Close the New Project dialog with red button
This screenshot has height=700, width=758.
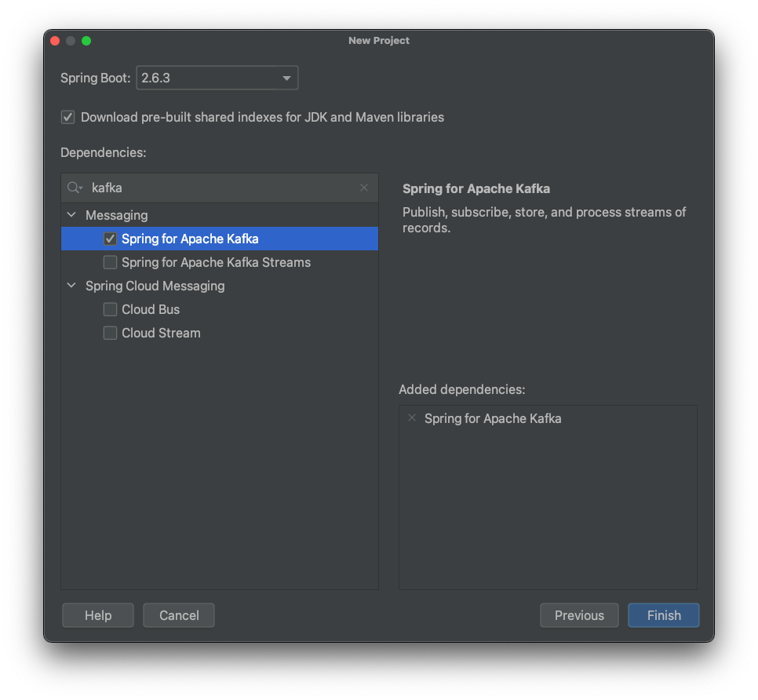coord(55,41)
